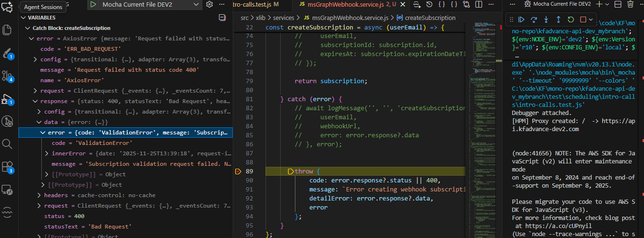This screenshot has width=644, height=238.
Task: Click line number 79 in gutter
Action: coord(249,81)
